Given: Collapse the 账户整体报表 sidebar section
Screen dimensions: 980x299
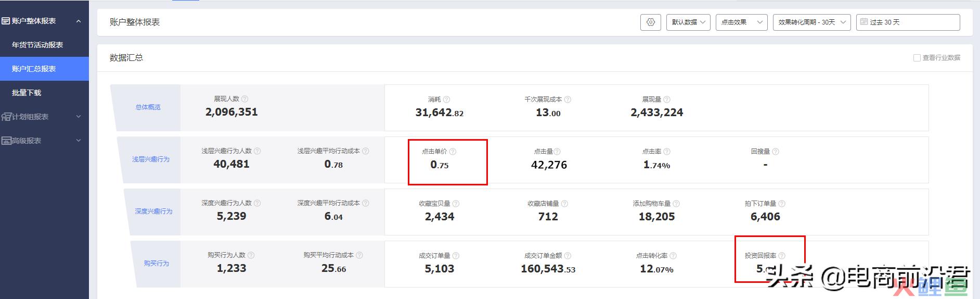Looking at the screenshot, I should [x=79, y=21].
